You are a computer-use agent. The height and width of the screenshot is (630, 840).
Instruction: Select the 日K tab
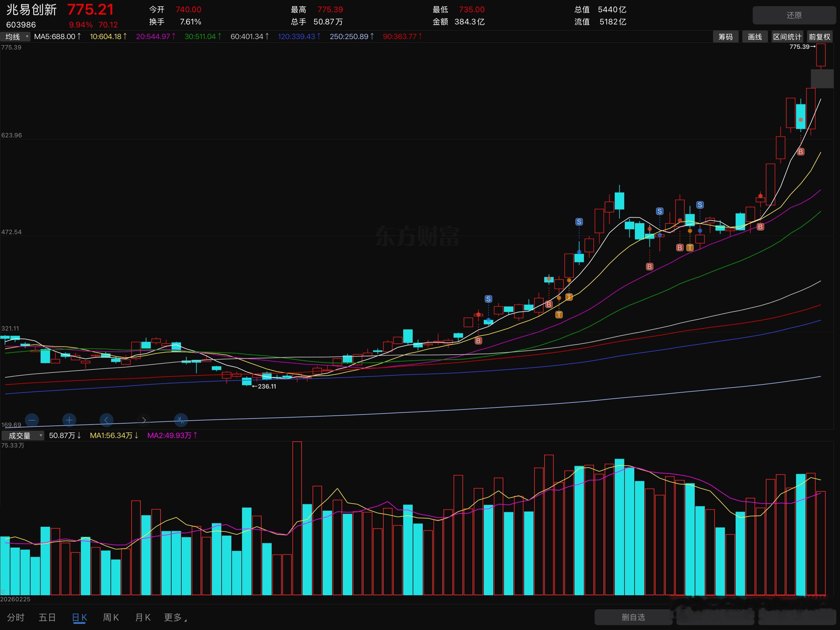point(79,617)
